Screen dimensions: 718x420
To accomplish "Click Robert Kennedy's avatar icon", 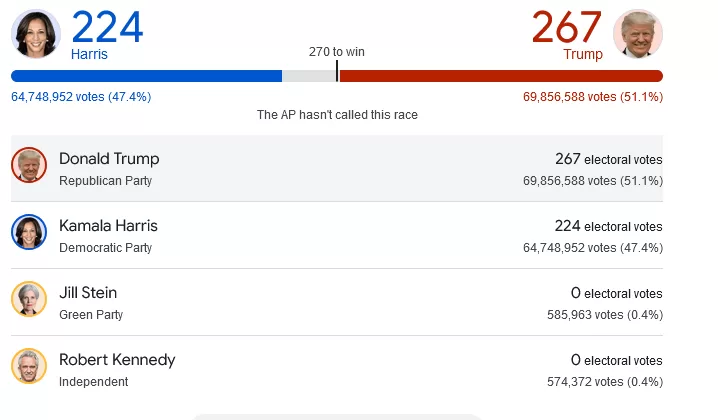I will 29,366.
